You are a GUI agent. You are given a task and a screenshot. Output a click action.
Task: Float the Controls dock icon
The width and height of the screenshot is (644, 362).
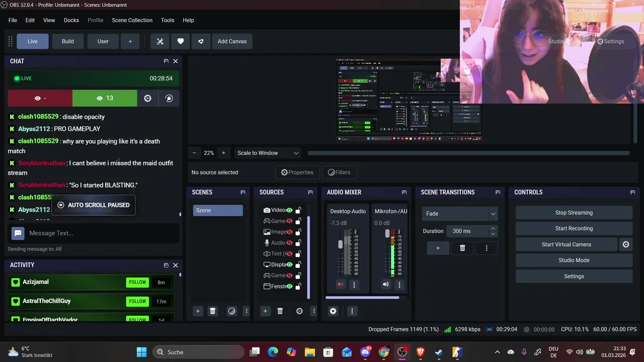pyautogui.click(x=632, y=193)
